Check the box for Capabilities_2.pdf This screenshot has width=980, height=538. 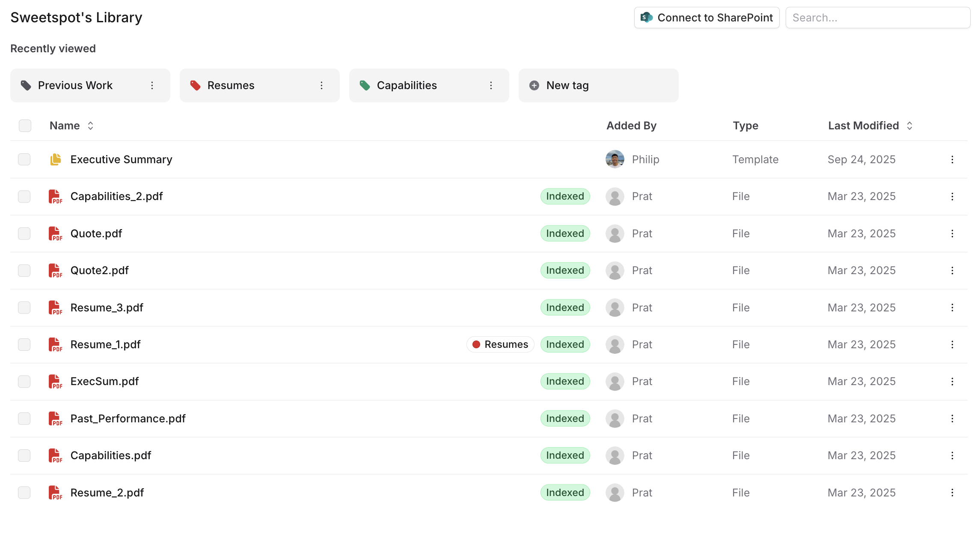point(24,197)
